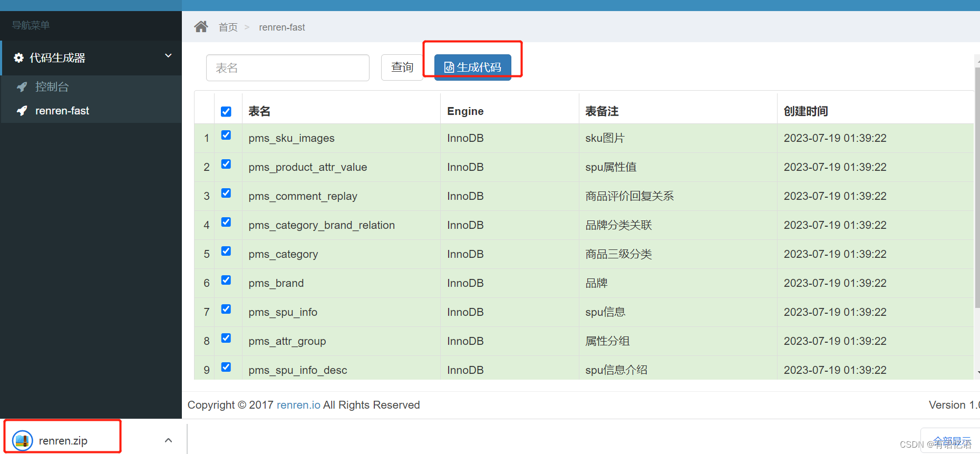The width and height of the screenshot is (980, 454).
Task: Click the 导航菜单 sidebar heading
Action: 31,25
